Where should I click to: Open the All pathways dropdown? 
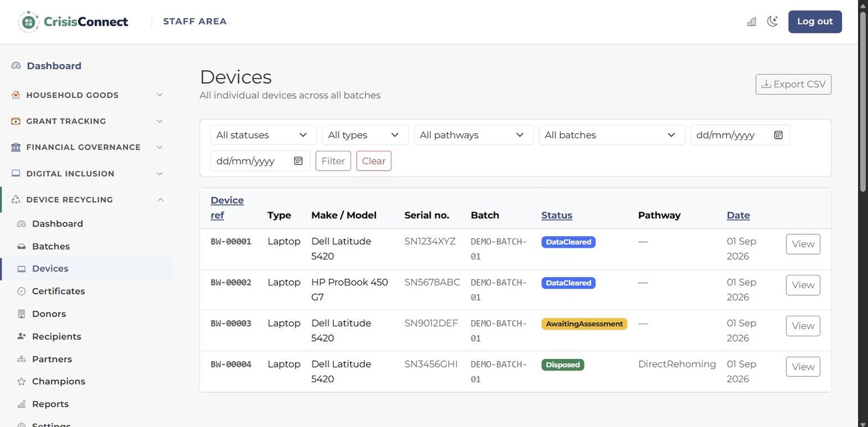click(x=473, y=135)
